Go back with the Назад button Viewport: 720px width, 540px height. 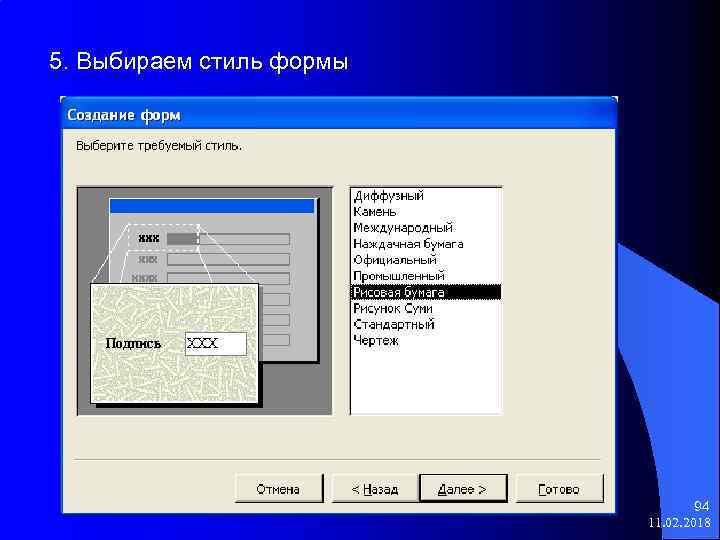point(375,489)
